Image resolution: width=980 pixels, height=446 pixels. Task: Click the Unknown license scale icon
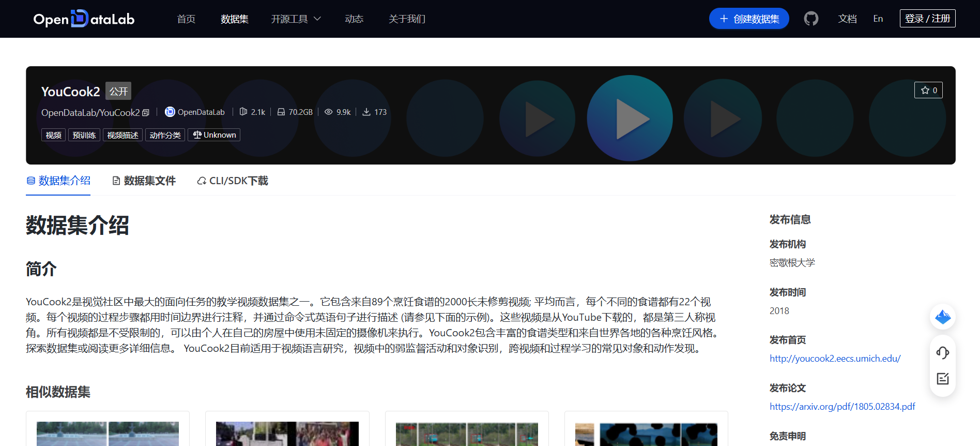tap(197, 135)
